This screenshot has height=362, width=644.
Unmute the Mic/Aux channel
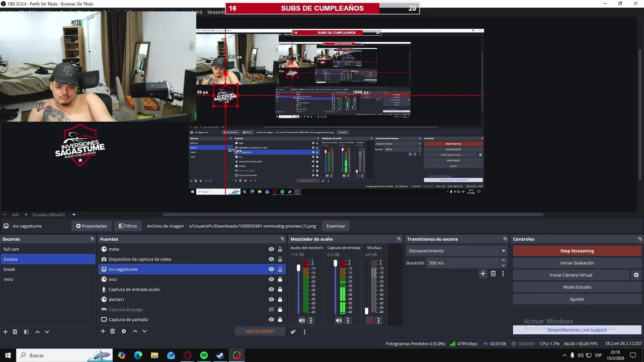[x=369, y=320]
